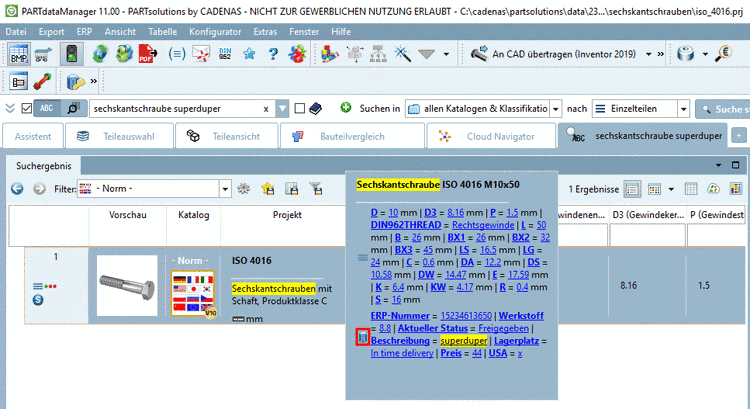Open Suchergebnis panel menu arrow
750x409 pixels.
pyautogui.click(x=718, y=165)
